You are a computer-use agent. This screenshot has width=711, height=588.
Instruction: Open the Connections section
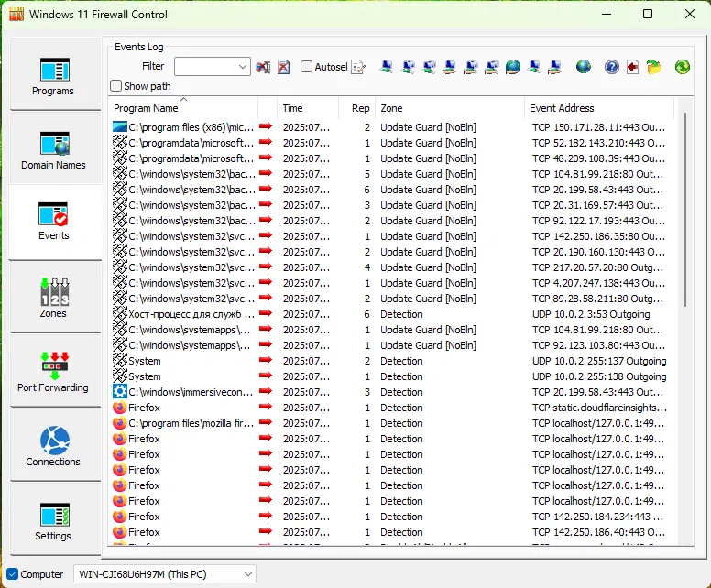pos(55,445)
